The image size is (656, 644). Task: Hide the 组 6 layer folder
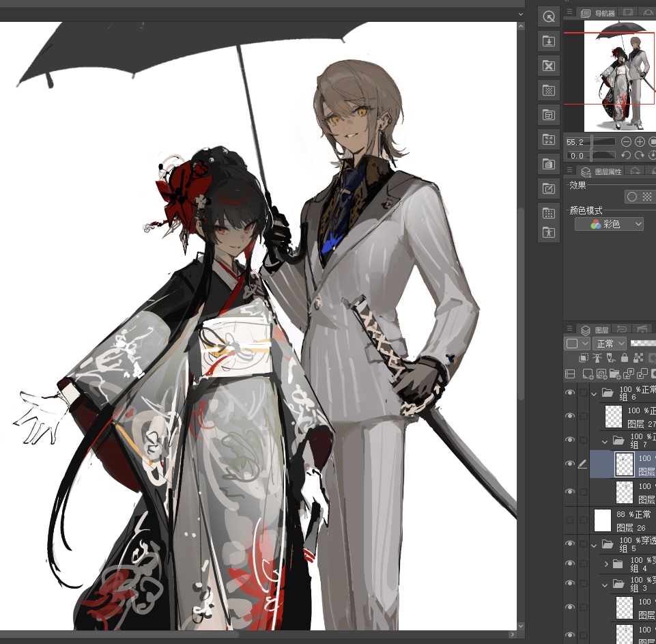(x=570, y=393)
